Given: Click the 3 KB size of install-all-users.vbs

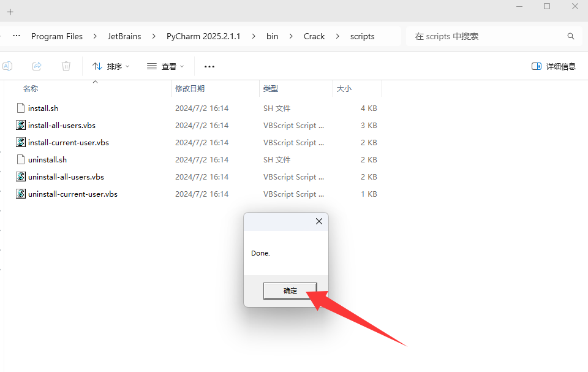Looking at the screenshot, I should (x=369, y=126).
